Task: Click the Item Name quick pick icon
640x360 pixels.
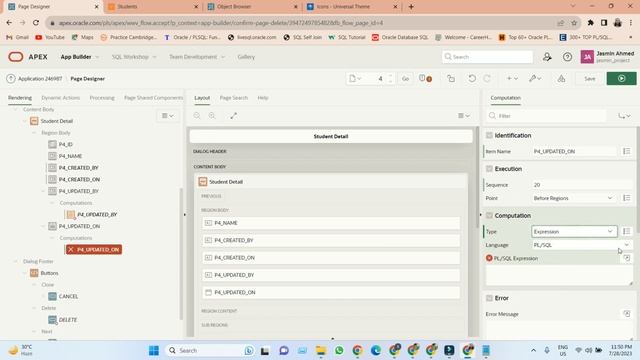Action: click(x=627, y=151)
